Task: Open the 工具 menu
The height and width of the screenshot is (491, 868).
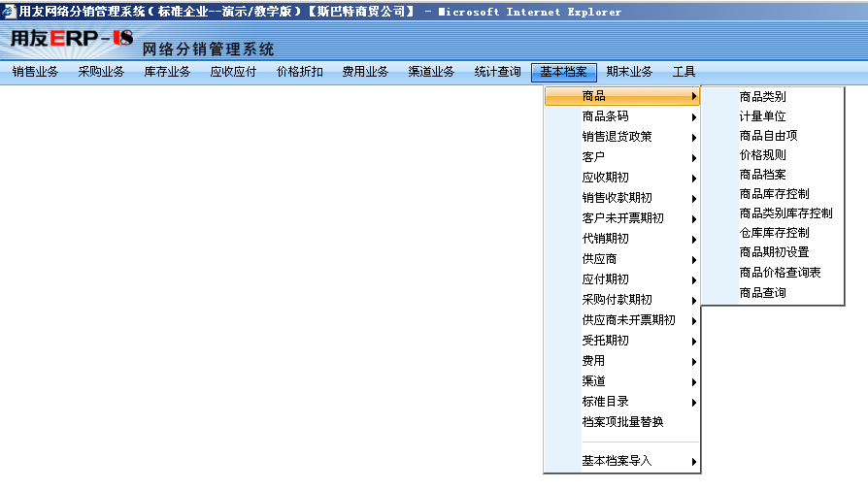Action: pos(684,72)
